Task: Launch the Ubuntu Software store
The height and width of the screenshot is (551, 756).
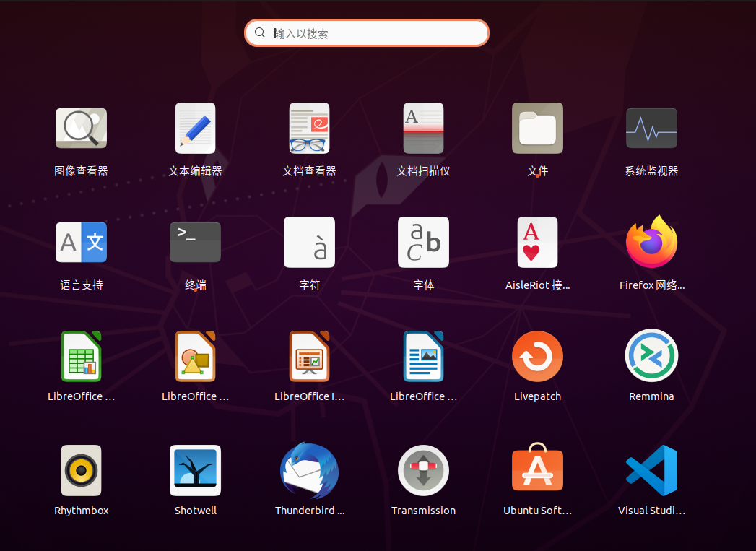Action: coord(538,468)
